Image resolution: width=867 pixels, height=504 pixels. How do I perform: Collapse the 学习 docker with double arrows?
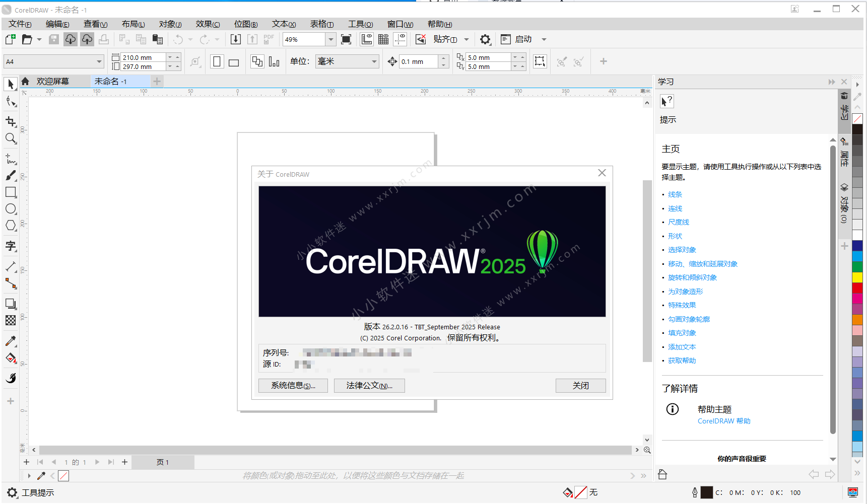coord(832,82)
